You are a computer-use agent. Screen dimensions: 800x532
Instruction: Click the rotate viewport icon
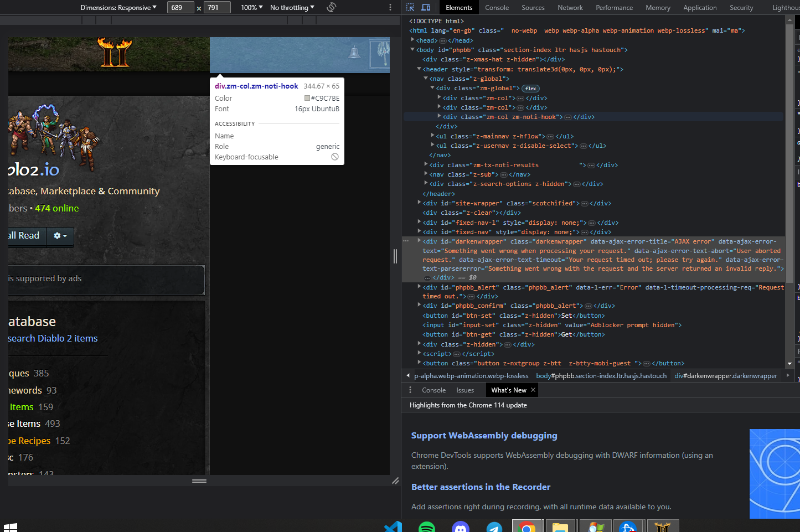click(332, 7)
